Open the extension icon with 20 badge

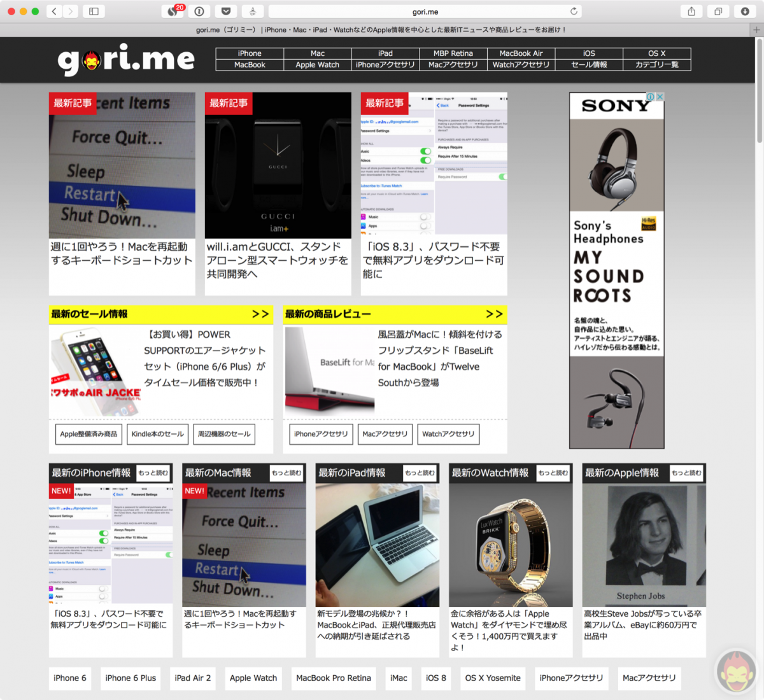click(173, 11)
